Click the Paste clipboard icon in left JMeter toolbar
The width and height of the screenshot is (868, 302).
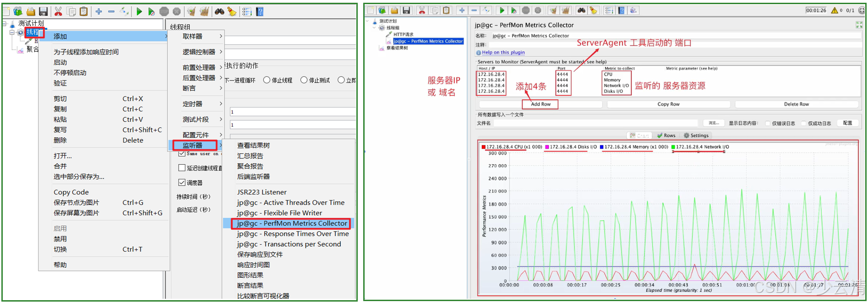click(x=83, y=11)
